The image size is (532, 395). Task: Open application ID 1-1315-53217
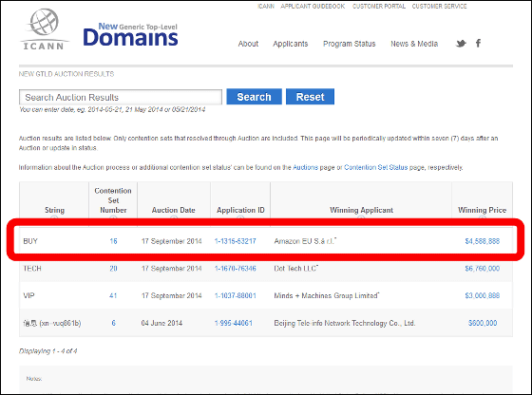(x=236, y=241)
